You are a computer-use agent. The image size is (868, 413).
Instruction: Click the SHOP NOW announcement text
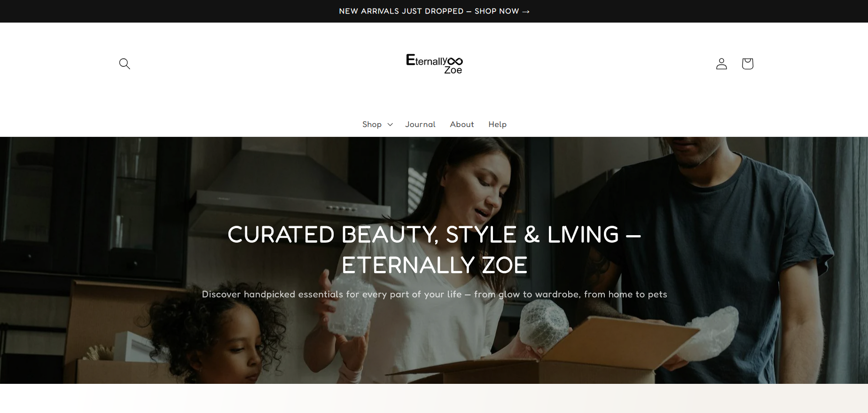[497, 11]
